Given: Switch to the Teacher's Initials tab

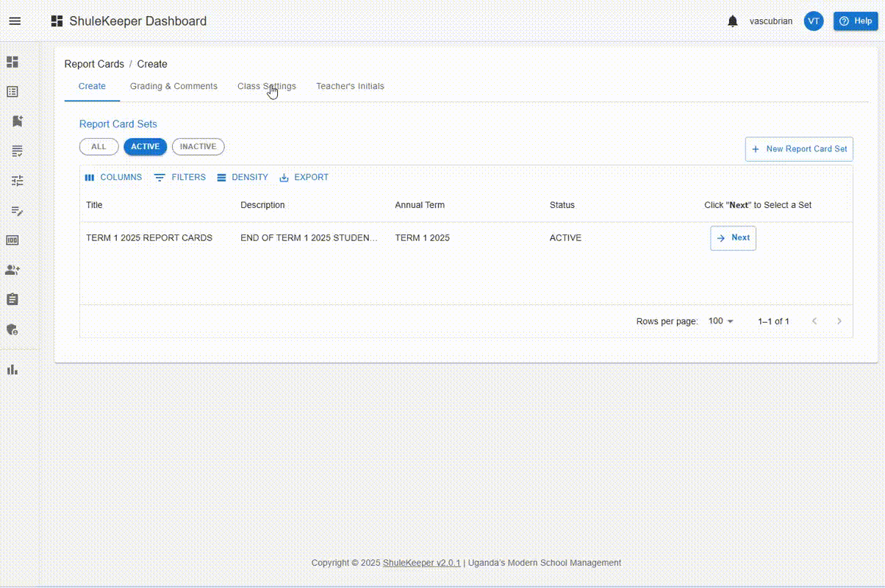Looking at the screenshot, I should tap(350, 86).
